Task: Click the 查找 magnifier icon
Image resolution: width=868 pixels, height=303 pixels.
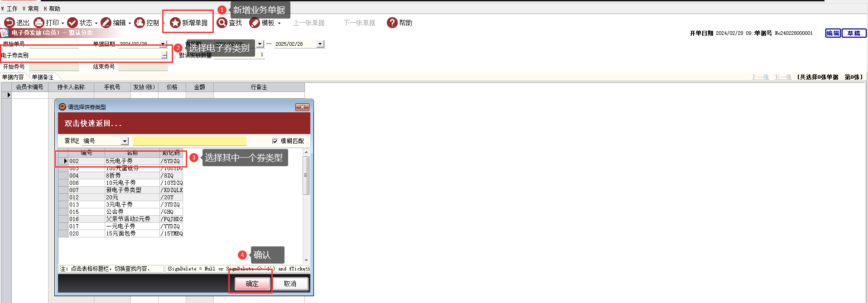Action: 222,23
